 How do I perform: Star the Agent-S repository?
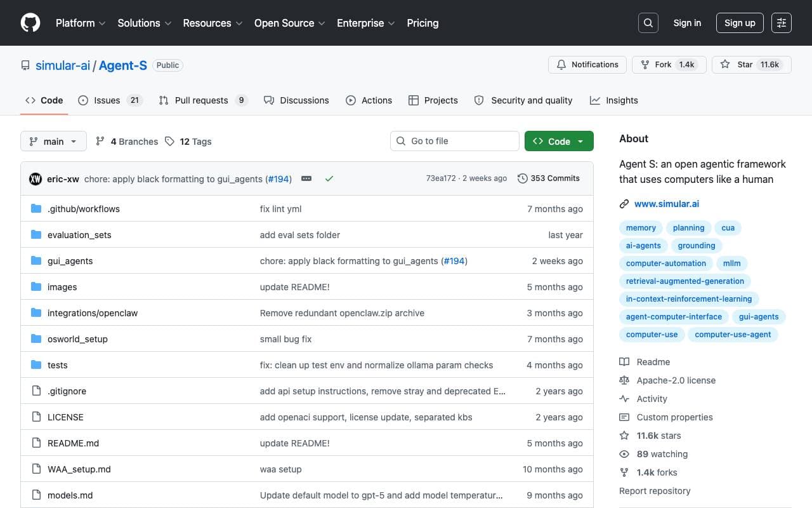click(x=752, y=65)
